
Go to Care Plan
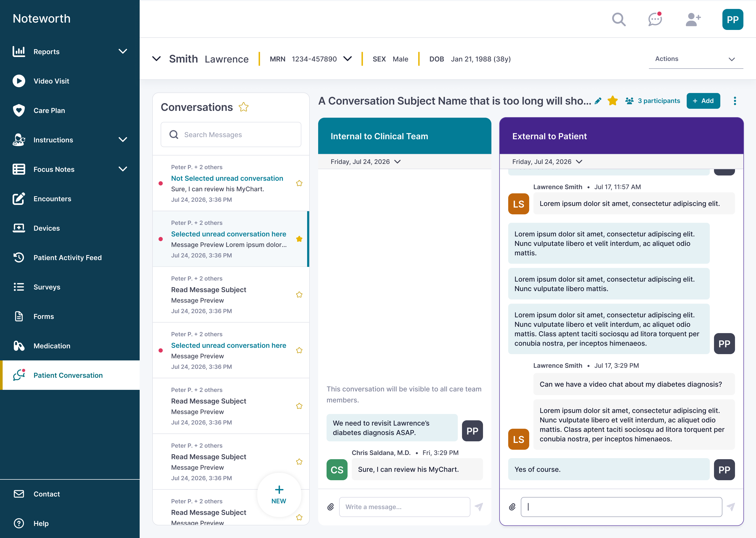tap(70, 111)
